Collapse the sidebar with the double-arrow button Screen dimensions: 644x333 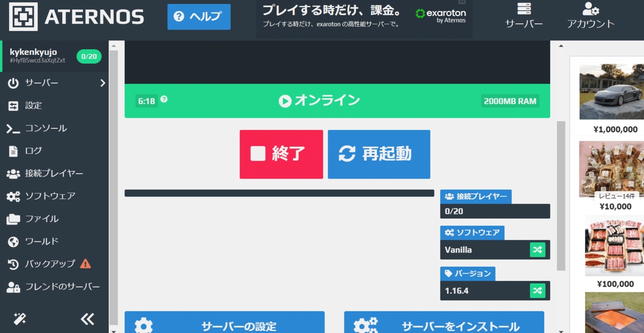click(87, 319)
